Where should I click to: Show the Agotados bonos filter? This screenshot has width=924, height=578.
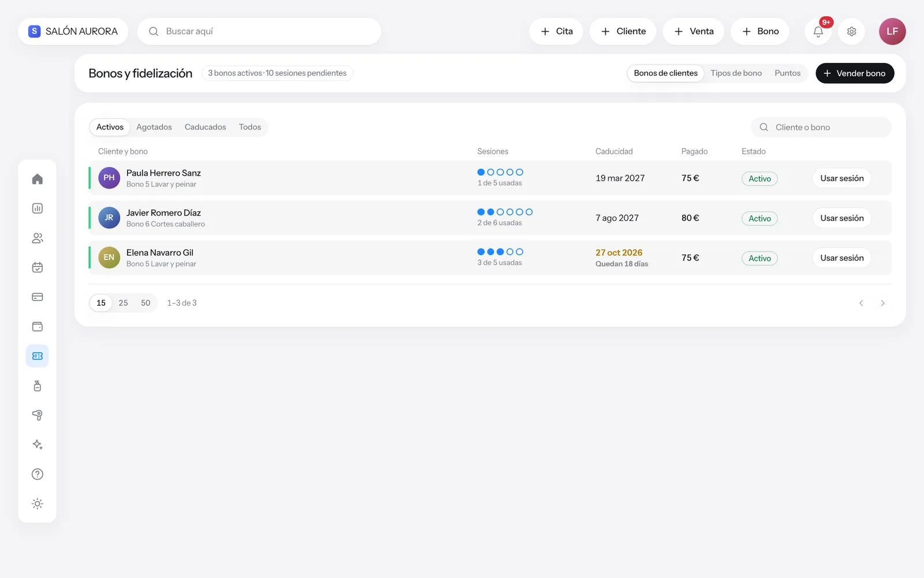154,127
